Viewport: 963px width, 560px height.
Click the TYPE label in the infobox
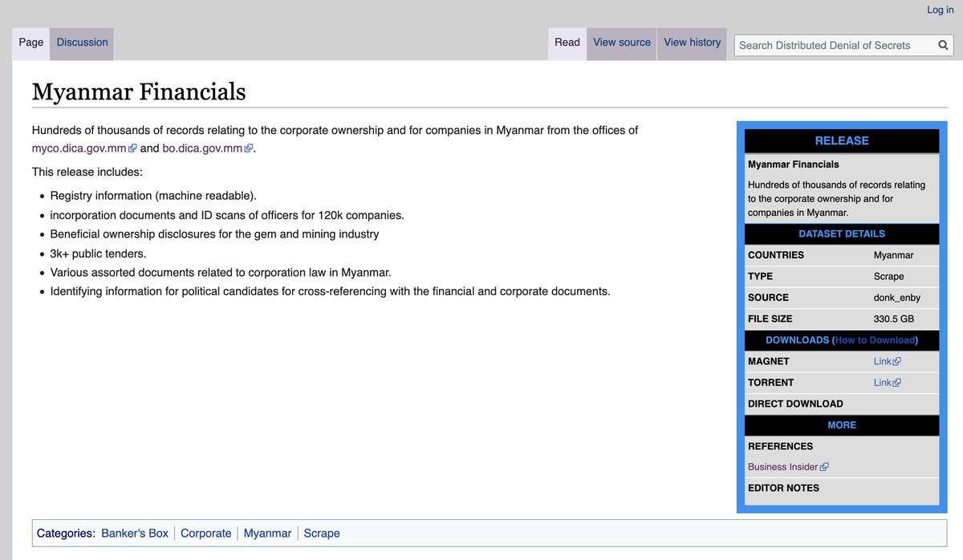760,276
